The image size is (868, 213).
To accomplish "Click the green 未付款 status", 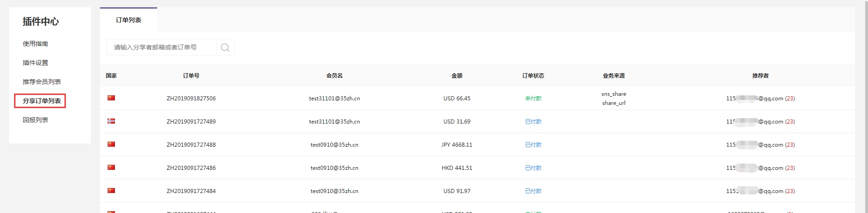I will (533, 99).
